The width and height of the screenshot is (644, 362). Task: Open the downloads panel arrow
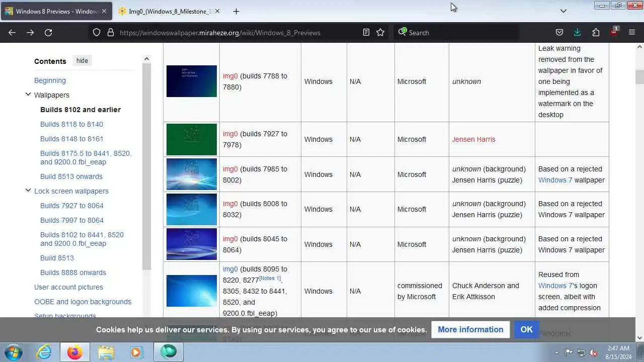[577, 32]
